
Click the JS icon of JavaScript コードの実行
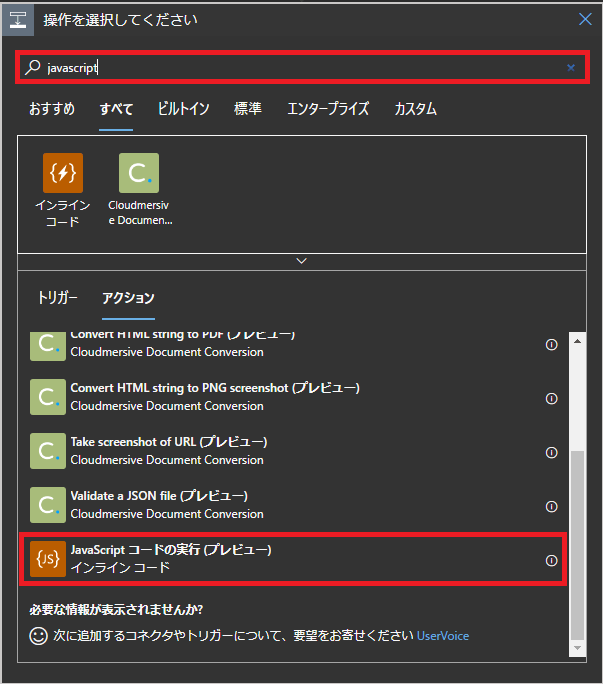[x=48, y=559]
